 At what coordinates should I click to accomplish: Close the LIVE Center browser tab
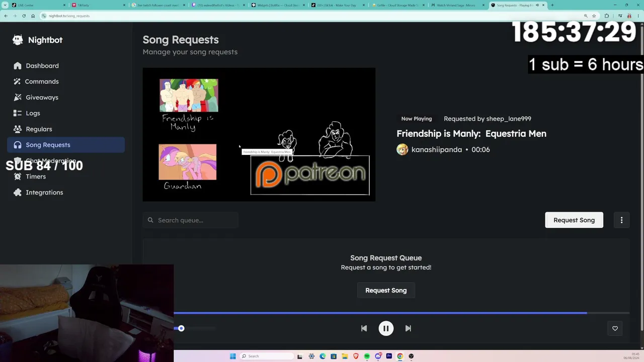64,5
